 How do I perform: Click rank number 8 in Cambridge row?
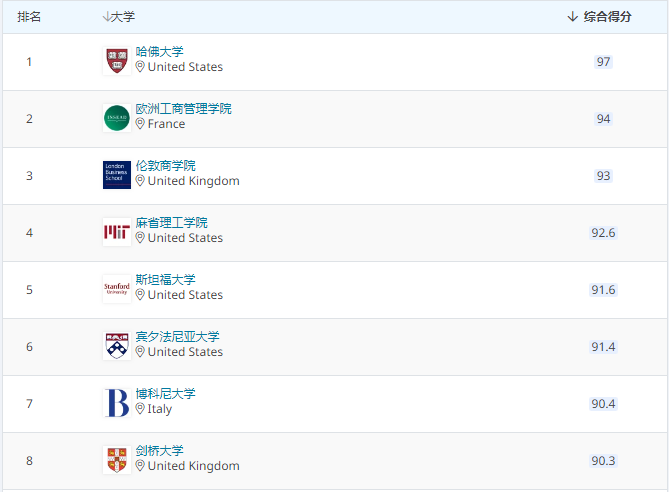(x=29, y=461)
